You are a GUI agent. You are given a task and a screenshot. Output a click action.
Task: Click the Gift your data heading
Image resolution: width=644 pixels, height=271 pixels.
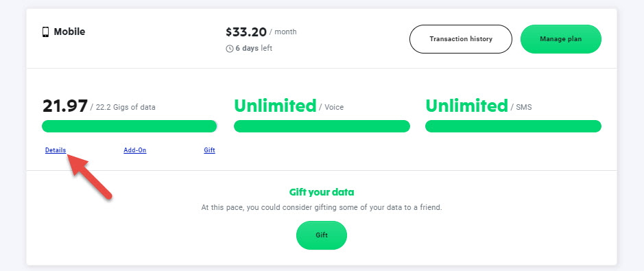322,192
